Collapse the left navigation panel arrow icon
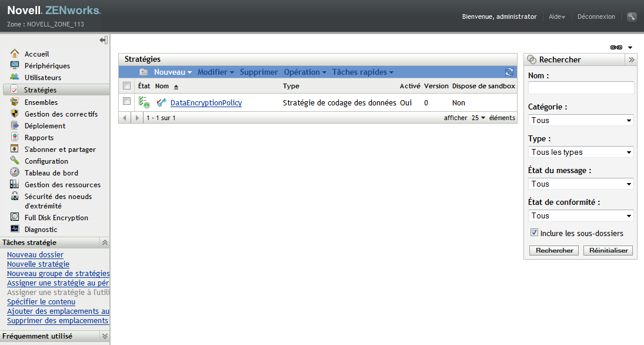 [104, 40]
